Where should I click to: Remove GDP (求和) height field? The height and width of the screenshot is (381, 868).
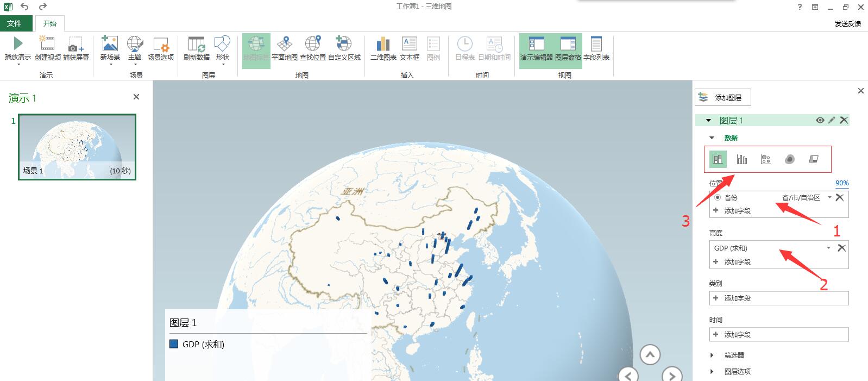[841, 248]
